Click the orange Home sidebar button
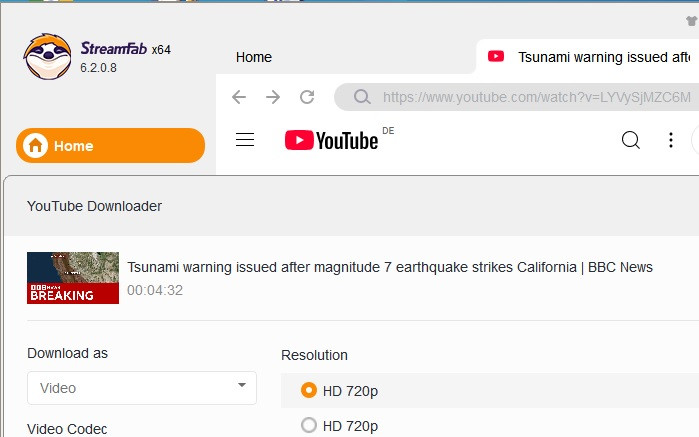Viewport: 699px width, 437px height. [110, 146]
